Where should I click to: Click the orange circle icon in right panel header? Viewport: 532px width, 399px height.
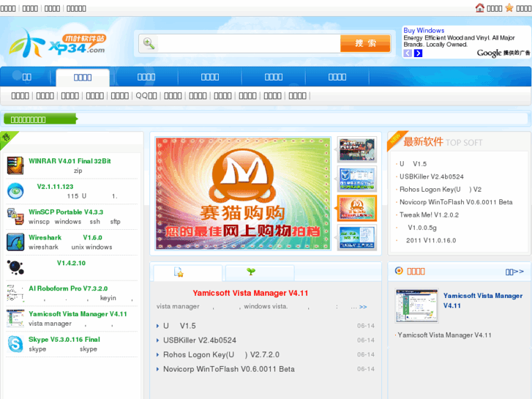click(399, 271)
